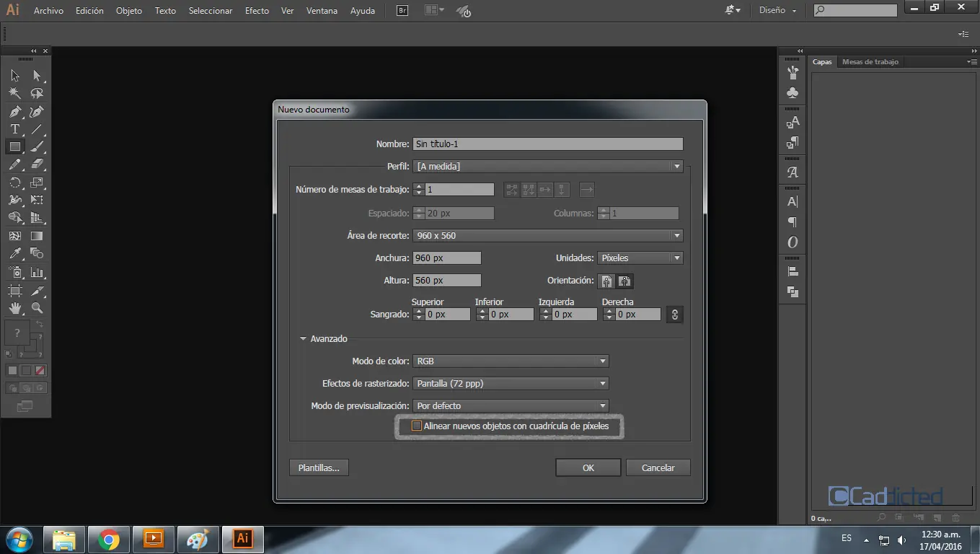This screenshot has height=554, width=980.
Task: Select the Line Segment tool
Action: (37, 129)
